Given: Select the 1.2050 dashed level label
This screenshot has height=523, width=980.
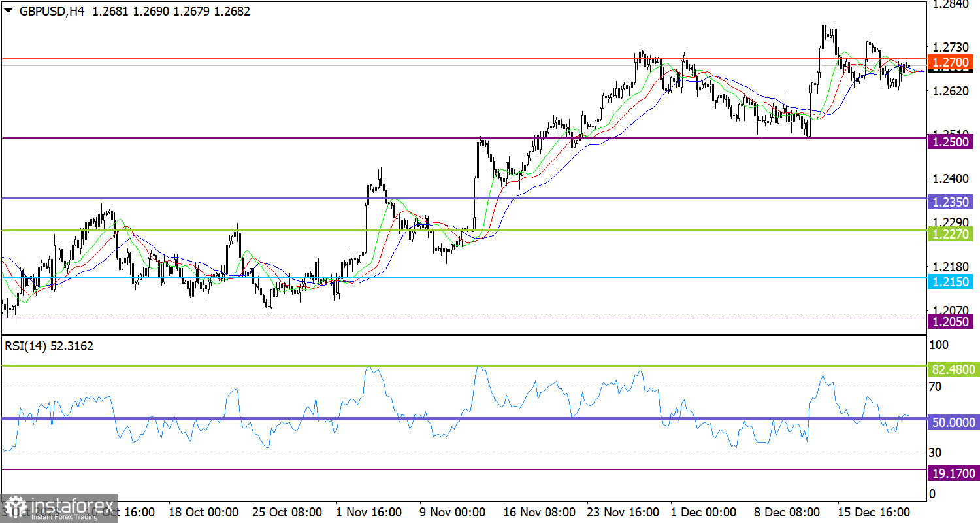Looking at the screenshot, I should coord(950,320).
